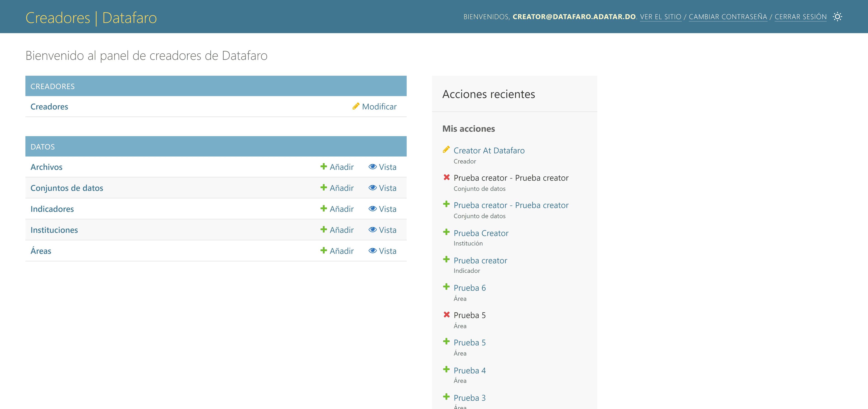
Task: Open added Prueba creator - Prueba creator dataset link
Action: tap(511, 205)
